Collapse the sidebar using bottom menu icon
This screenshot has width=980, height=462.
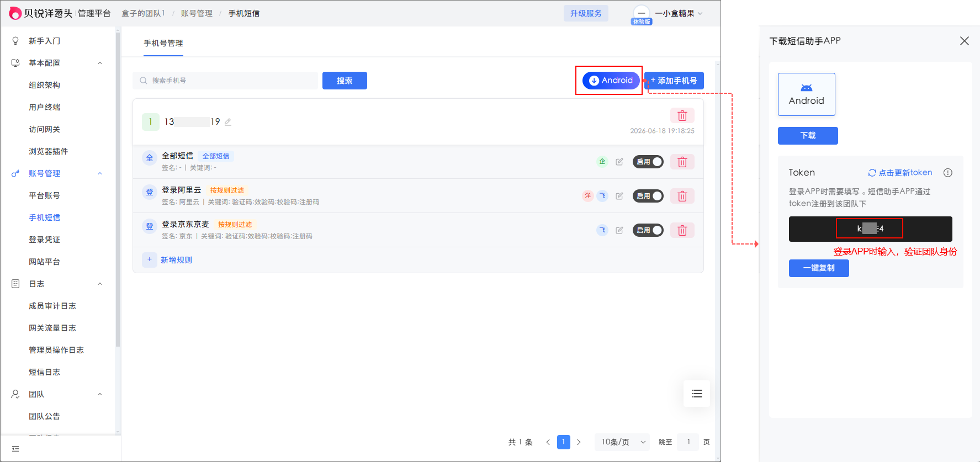click(15, 449)
